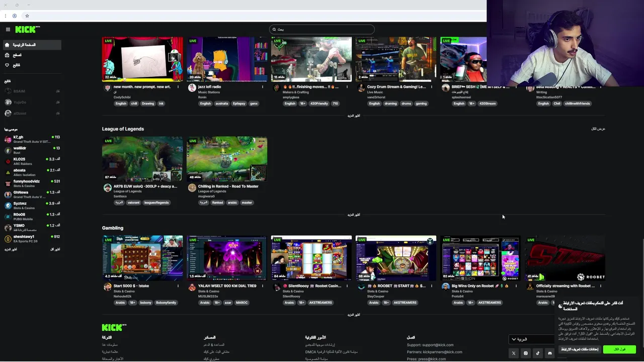Click the 'Drawing' tag
This screenshot has height=362, width=644.
click(147, 104)
